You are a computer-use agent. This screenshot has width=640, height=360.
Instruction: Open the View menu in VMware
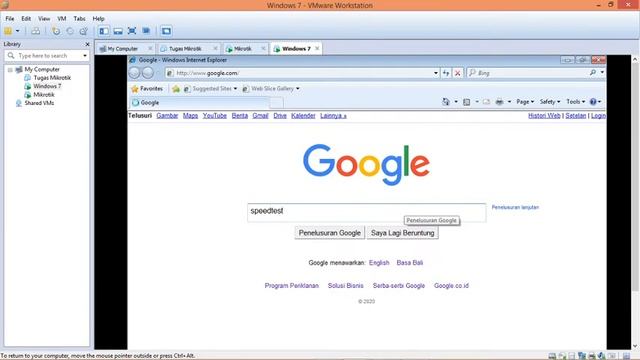pos(44,18)
